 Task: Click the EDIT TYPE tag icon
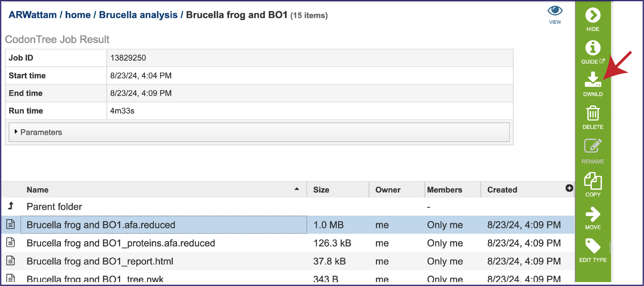592,246
